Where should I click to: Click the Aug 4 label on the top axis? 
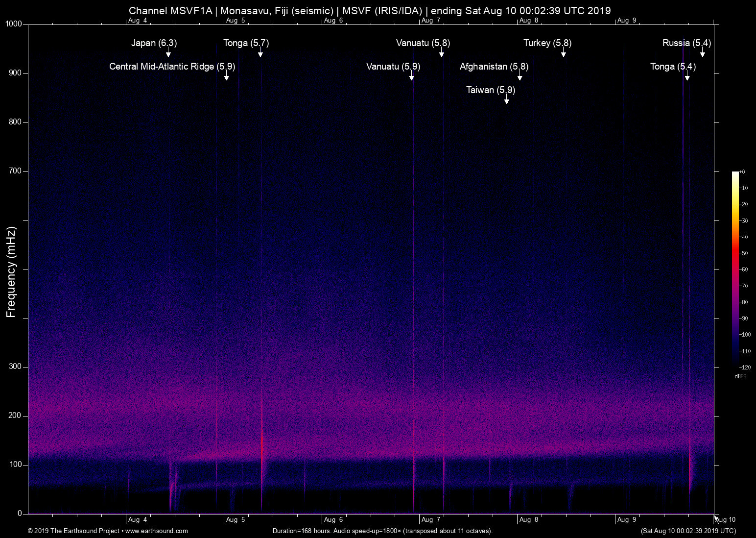click(138, 21)
